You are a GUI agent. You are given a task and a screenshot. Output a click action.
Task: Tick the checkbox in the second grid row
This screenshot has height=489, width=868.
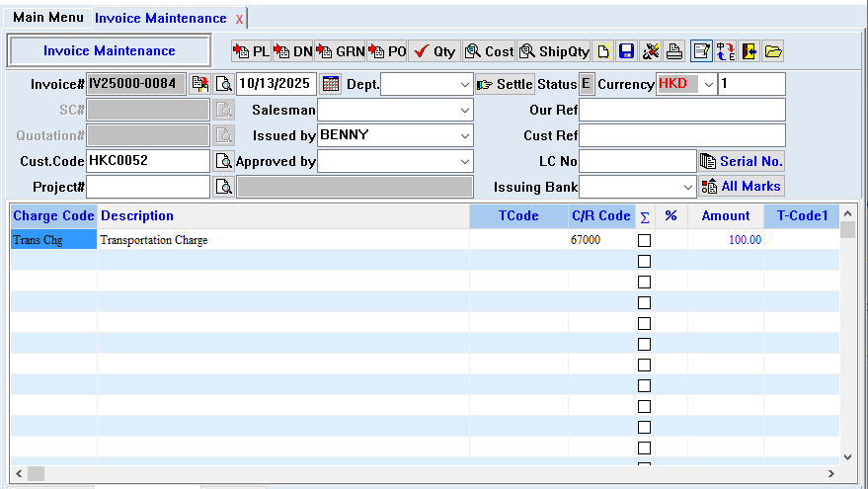(x=645, y=261)
